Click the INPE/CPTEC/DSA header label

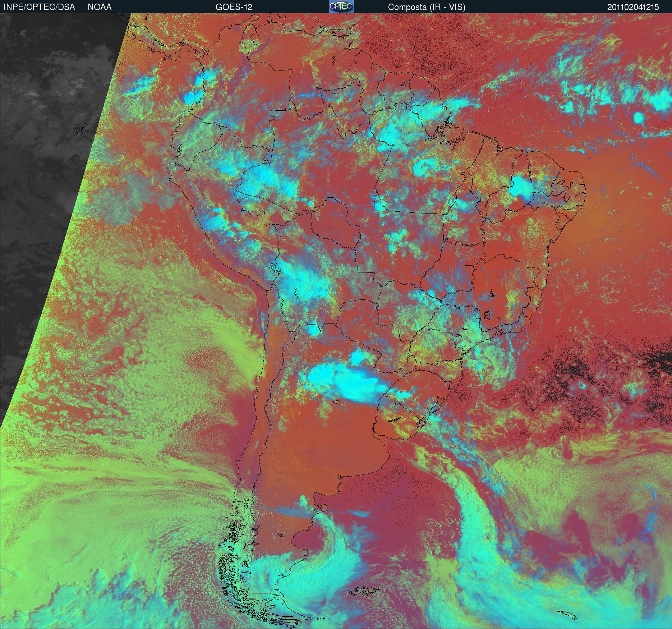coord(40,7)
